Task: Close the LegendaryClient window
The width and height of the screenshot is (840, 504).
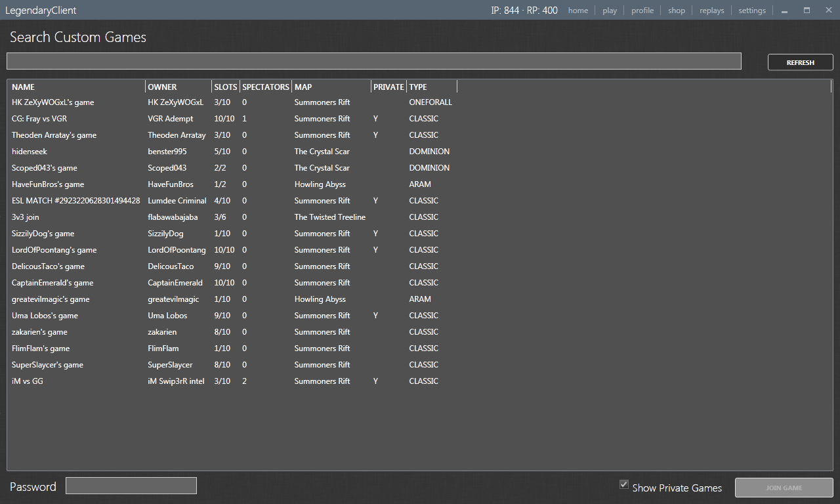Action: tap(829, 10)
